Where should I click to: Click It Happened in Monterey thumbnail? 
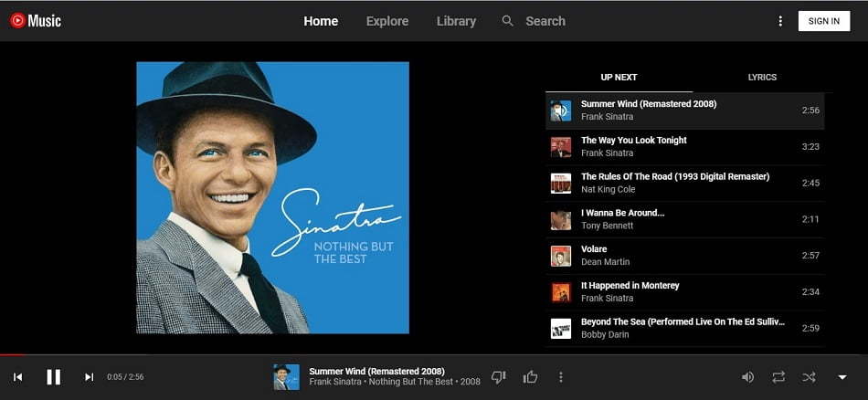(561, 292)
